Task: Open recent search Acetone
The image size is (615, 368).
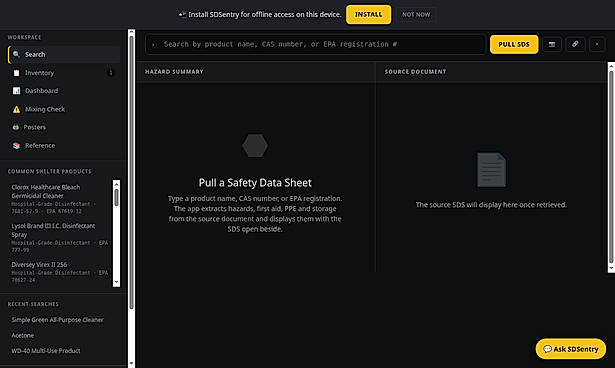Action: [x=22, y=335]
